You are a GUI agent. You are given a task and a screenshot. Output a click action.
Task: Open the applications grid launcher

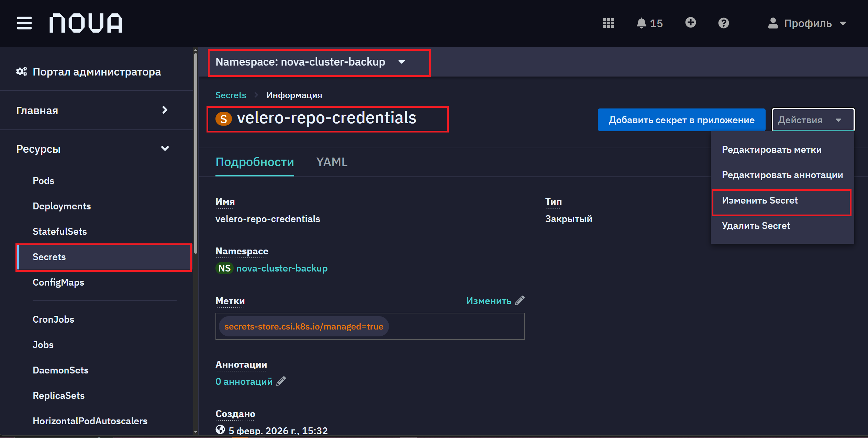point(608,23)
